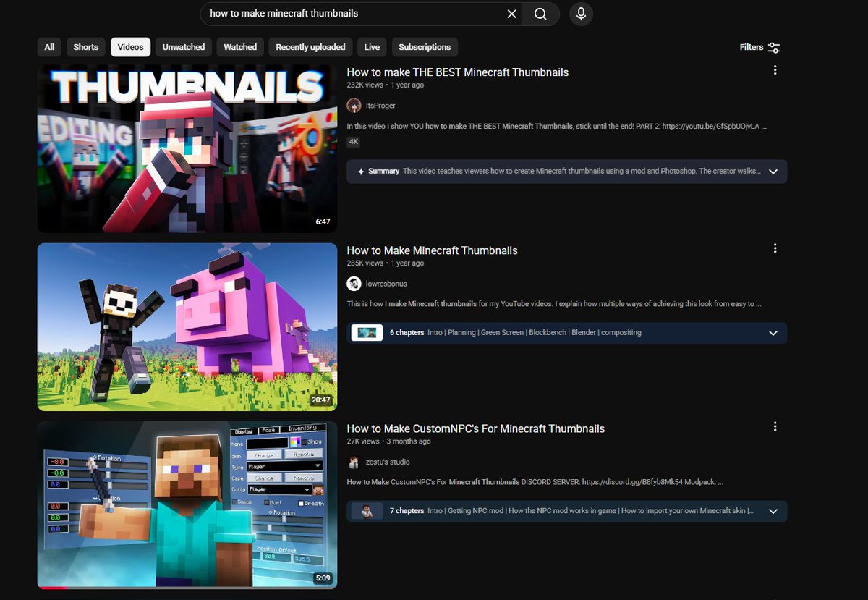Screen dimensions: 868x600
Task: Click the sparkle Summary icon
Action: click(360, 172)
